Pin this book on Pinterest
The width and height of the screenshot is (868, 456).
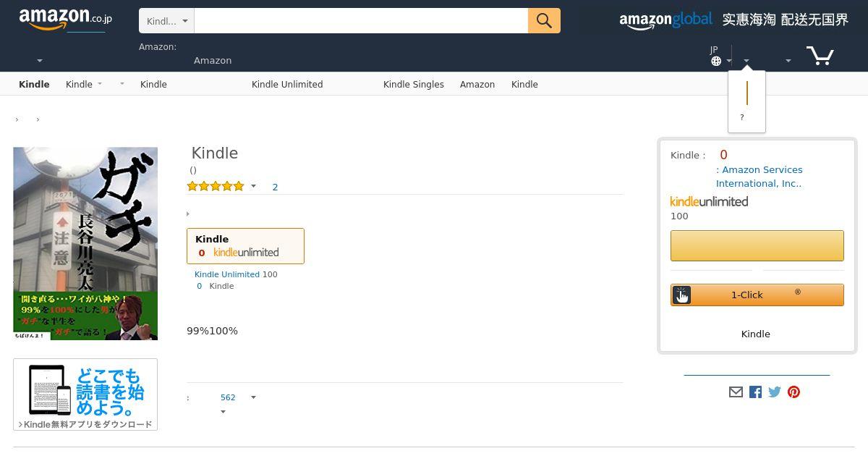coord(794,392)
